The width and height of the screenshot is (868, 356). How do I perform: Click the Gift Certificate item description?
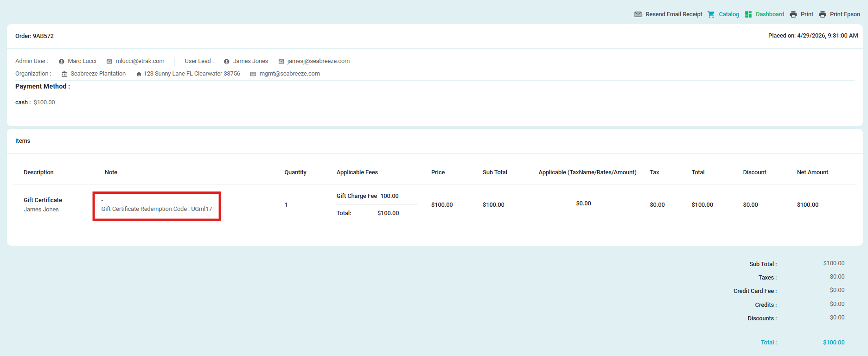[x=43, y=200]
